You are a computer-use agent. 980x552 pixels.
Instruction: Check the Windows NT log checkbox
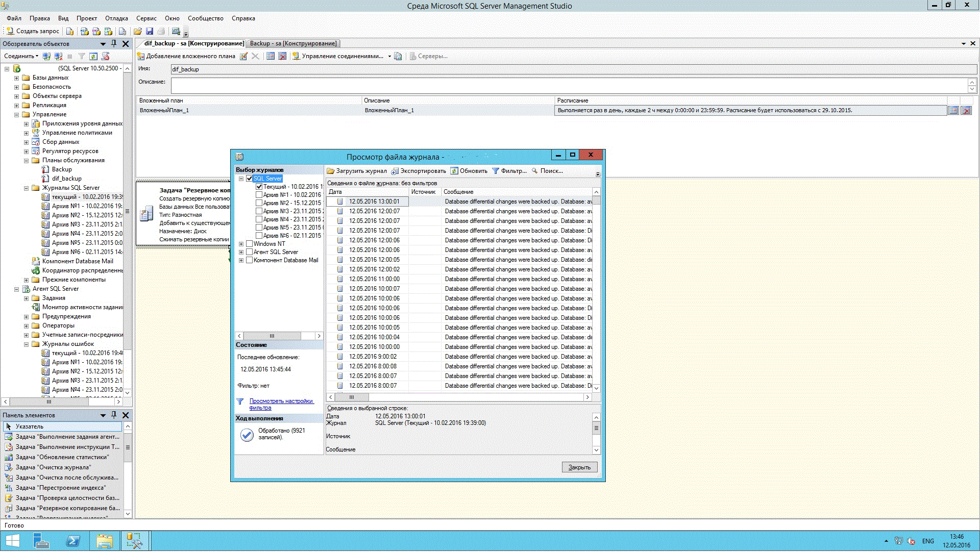point(250,244)
